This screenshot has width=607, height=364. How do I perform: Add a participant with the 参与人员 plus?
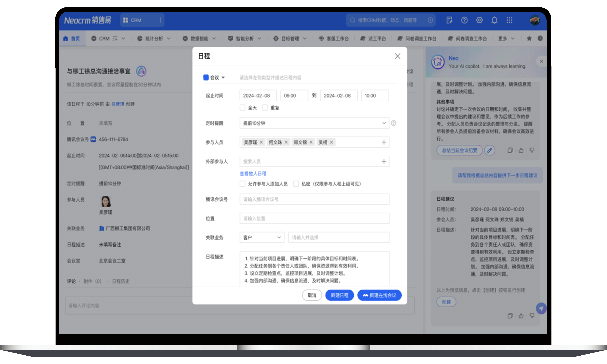384,142
